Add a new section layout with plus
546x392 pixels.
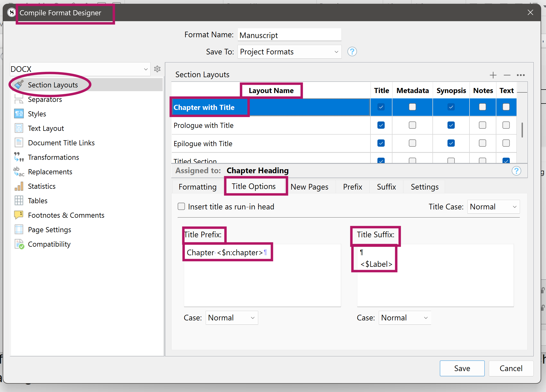pyautogui.click(x=493, y=75)
